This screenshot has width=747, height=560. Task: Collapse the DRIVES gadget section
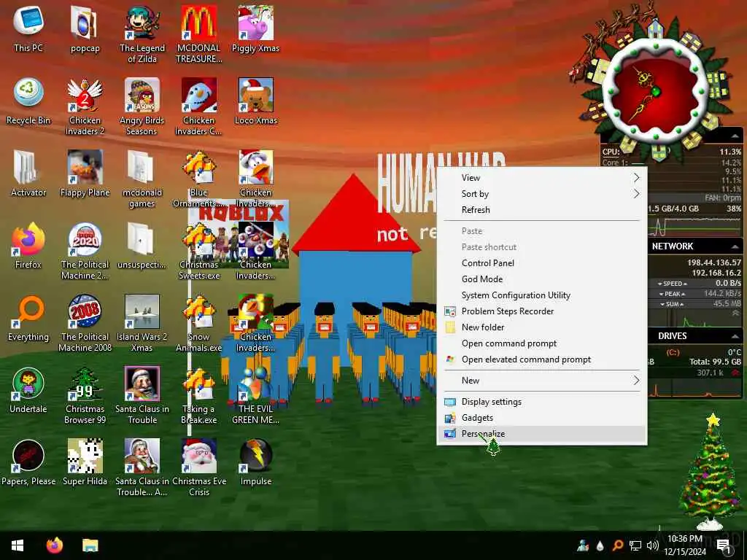click(735, 336)
